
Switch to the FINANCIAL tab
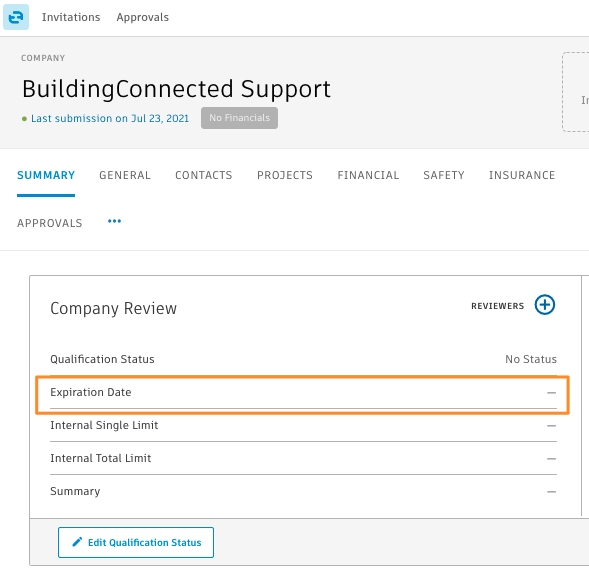pyautogui.click(x=368, y=175)
